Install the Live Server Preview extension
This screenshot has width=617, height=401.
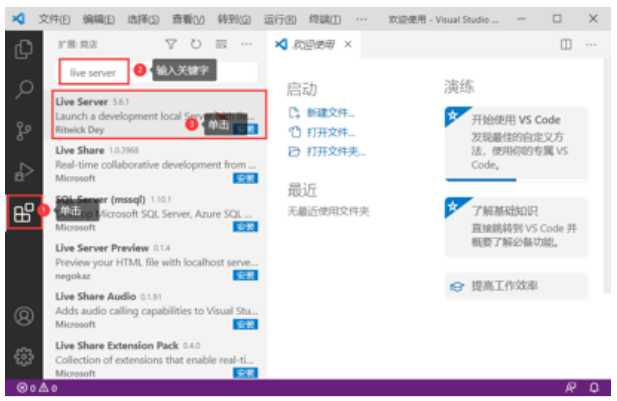[x=245, y=275]
